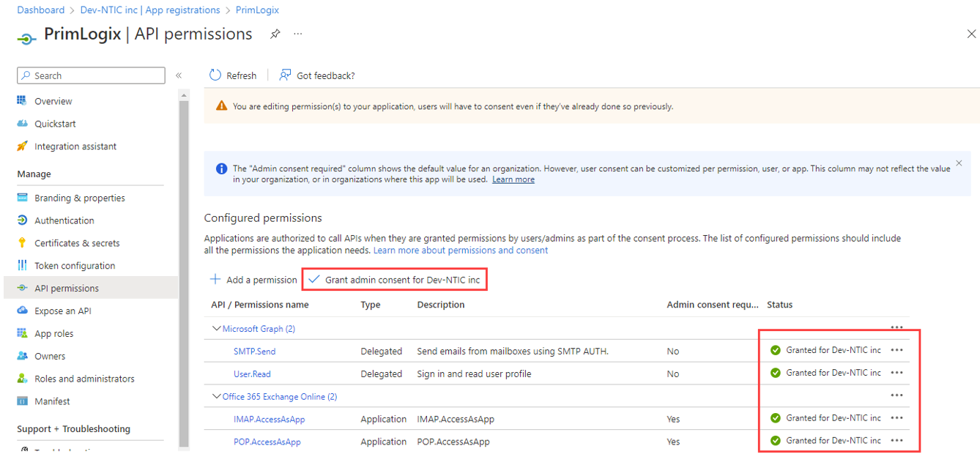Screen dimensions: 980x457
Task: Grant admin consent for Dev-NTIC inc
Action: point(395,280)
